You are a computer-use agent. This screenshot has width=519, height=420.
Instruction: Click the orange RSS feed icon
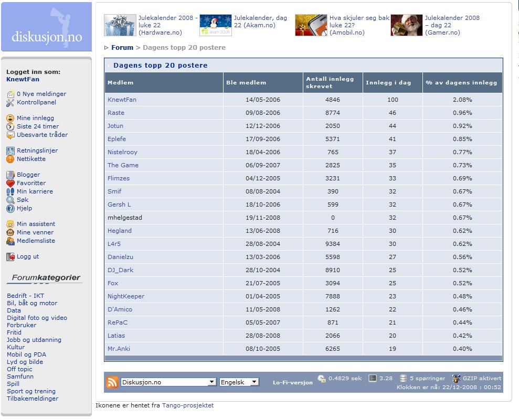[112, 382]
